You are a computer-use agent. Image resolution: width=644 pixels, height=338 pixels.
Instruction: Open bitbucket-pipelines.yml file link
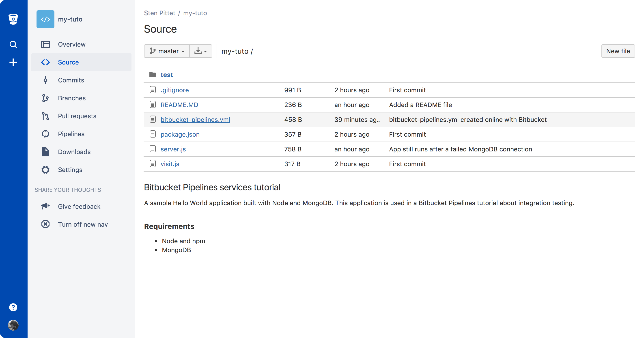pyautogui.click(x=195, y=120)
